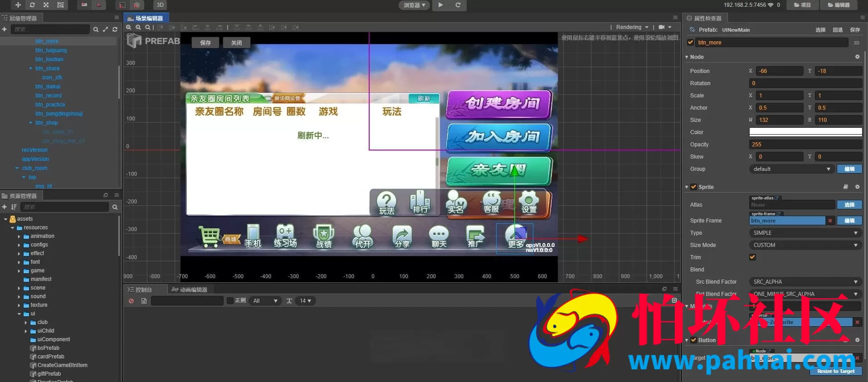Open console font size 14 dropdown
The height and width of the screenshot is (382, 868).
[306, 301]
